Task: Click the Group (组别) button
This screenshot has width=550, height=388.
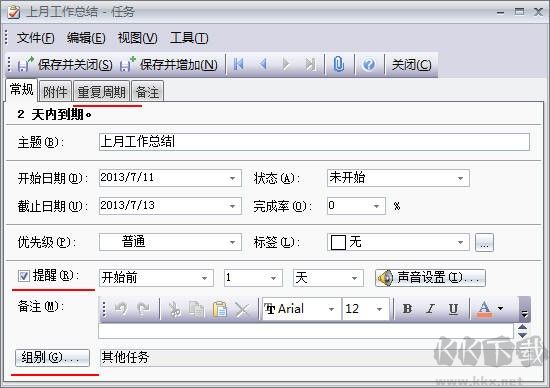Action: click(52, 358)
